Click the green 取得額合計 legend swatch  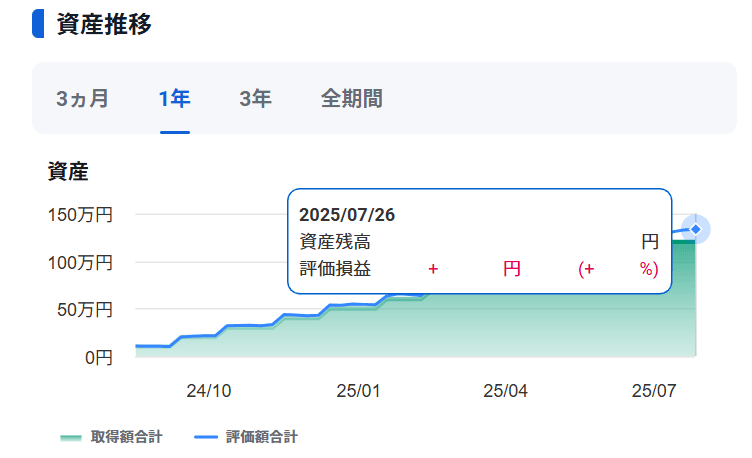(71, 437)
